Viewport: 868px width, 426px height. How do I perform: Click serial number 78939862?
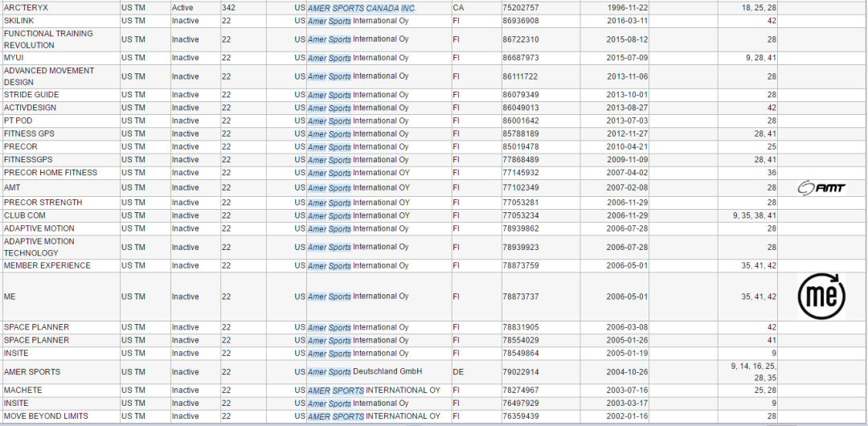520,229
